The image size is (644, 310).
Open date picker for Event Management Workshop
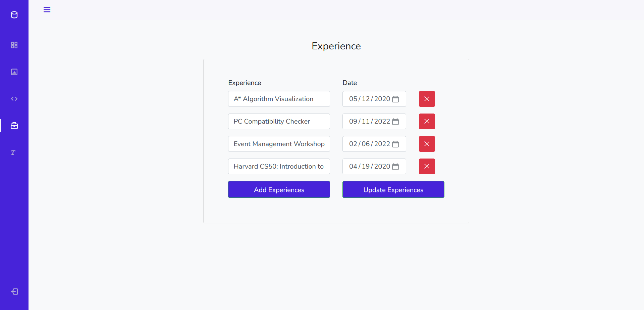tap(395, 144)
